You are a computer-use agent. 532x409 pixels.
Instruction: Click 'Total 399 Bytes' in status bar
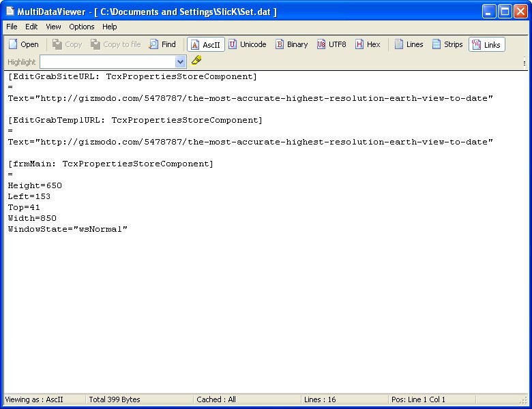click(115, 399)
